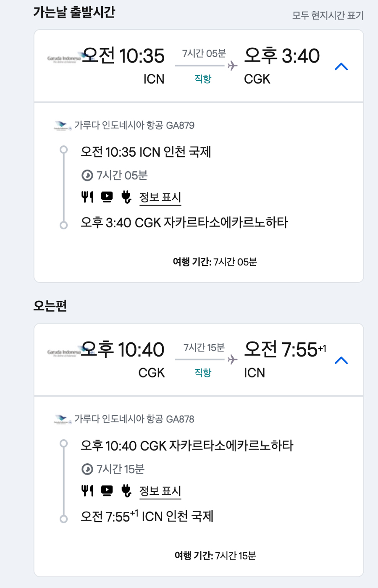Click the Garuda Indonesia logo beside GA879
Image resolution: width=378 pixels, height=588 pixels.
tap(63, 125)
